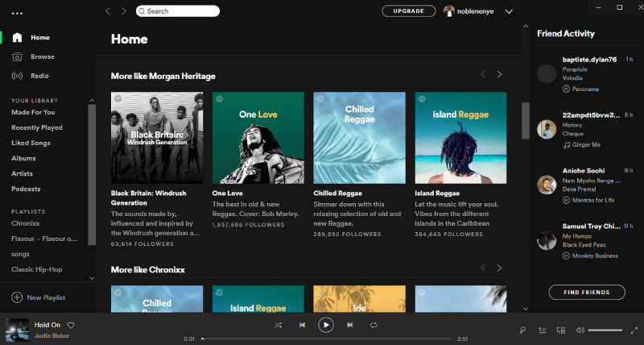Click the UPGRADE button
Viewport: 644px width, 345px height.
coord(409,11)
